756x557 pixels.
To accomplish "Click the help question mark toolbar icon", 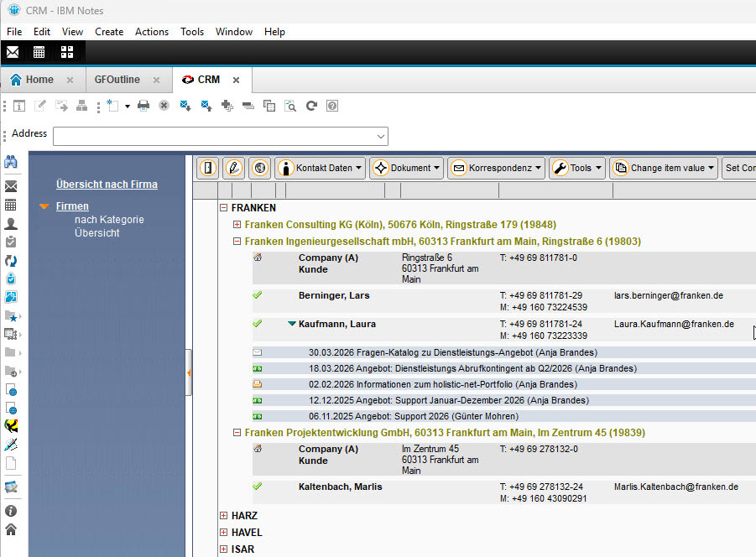I will pos(332,106).
